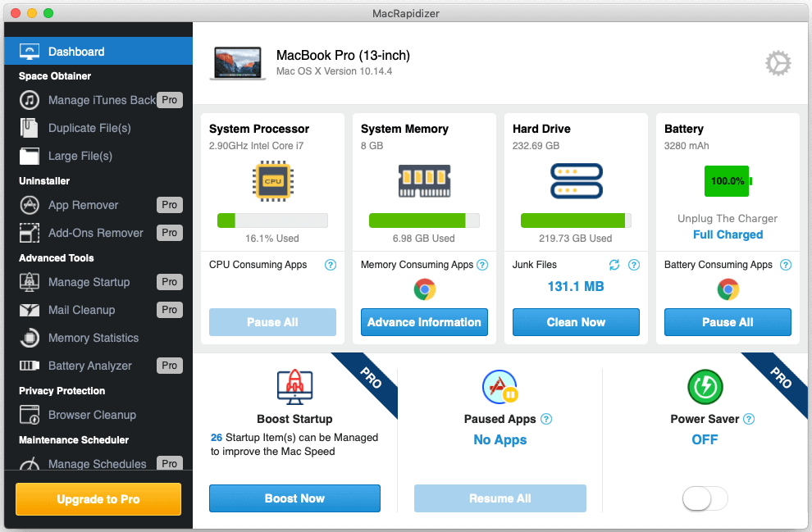Click the Paused Apps icon
The height and width of the screenshot is (532, 812).
500,387
